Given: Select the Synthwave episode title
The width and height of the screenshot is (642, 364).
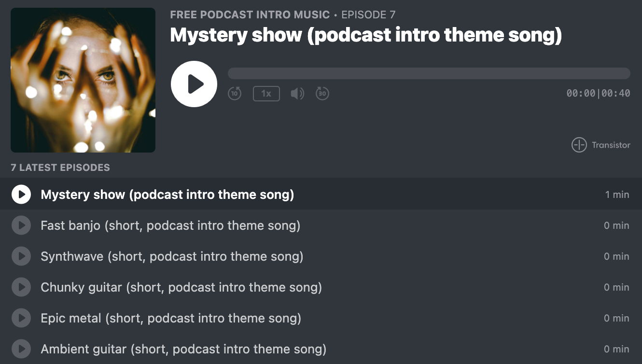Looking at the screenshot, I should pyautogui.click(x=172, y=256).
